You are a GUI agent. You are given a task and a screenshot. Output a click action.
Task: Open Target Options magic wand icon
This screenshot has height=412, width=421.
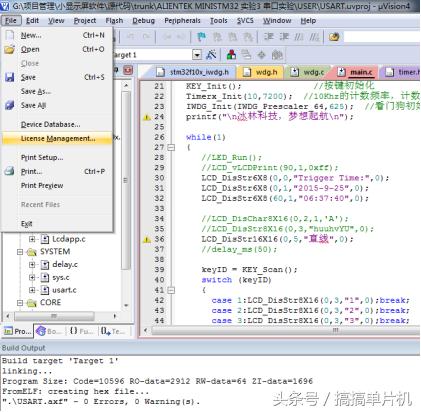[x=211, y=54]
